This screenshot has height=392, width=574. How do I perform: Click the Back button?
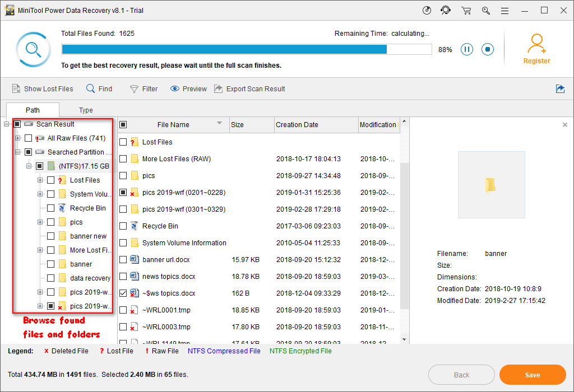click(x=461, y=375)
